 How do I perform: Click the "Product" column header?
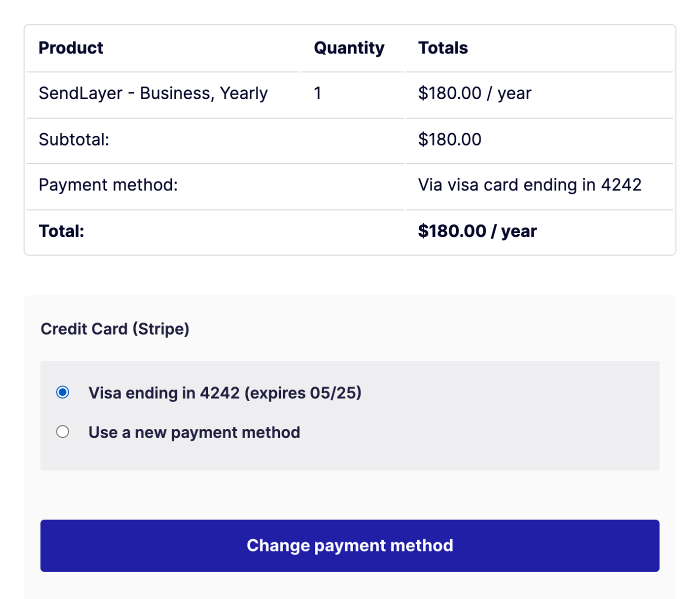[x=70, y=47]
